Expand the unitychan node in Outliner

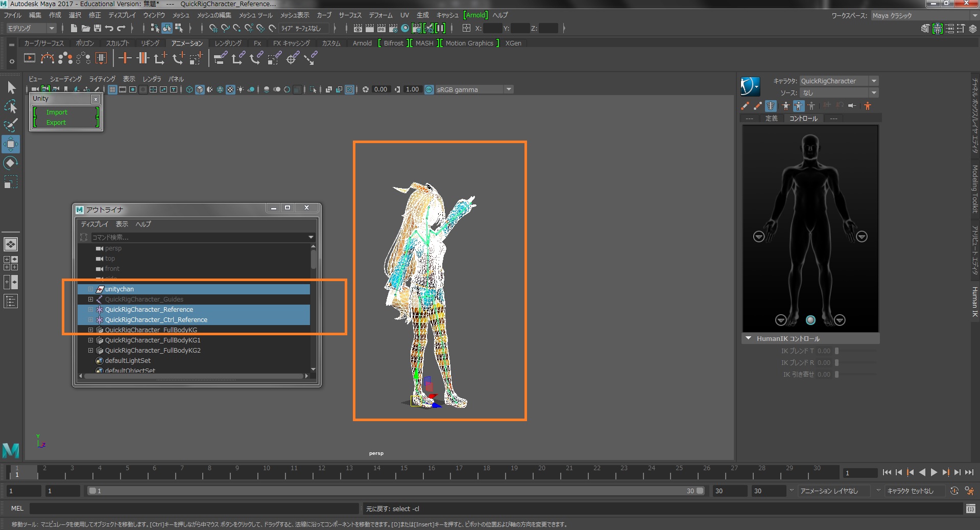pos(91,289)
